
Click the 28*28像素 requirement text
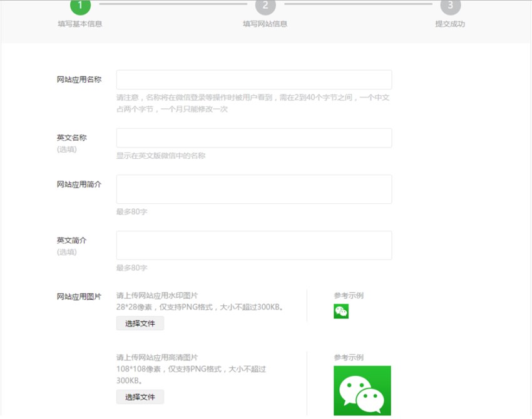point(200,307)
